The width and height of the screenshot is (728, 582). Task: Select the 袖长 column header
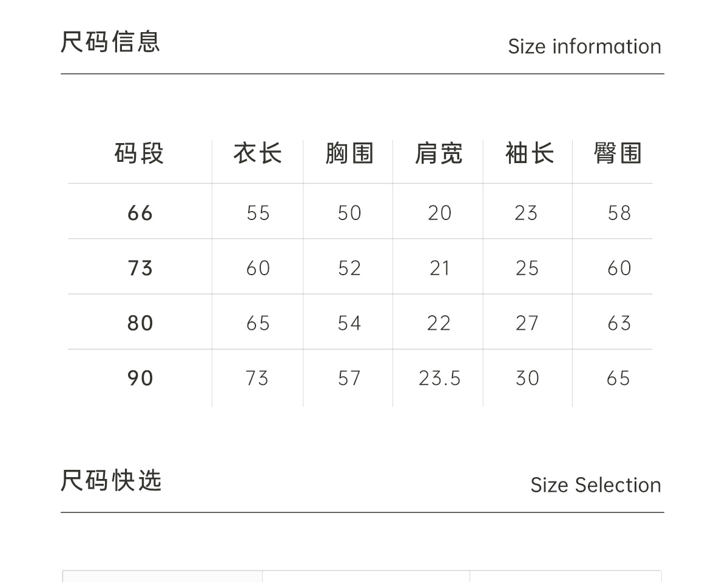(529, 153)
